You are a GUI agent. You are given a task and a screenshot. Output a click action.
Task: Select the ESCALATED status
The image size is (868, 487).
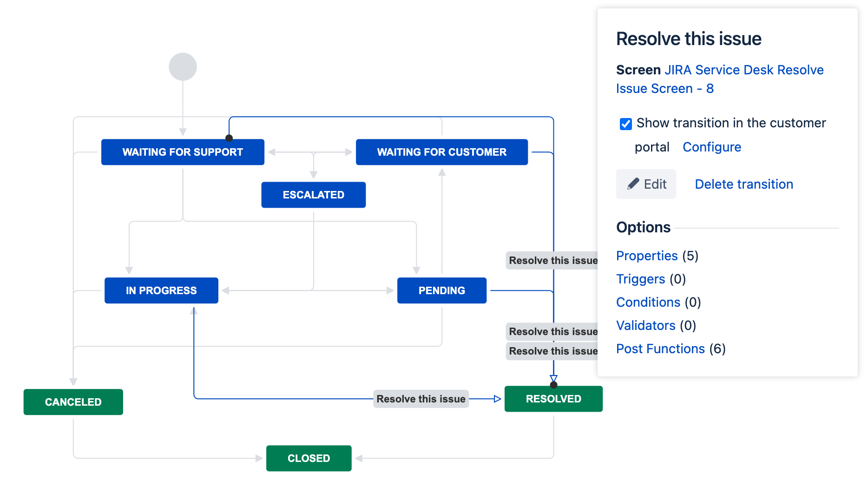tap(313, 195)
